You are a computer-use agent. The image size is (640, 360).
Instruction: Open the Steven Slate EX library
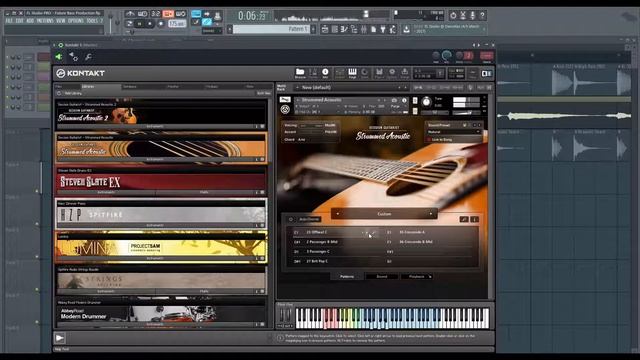tap(161, 181)
